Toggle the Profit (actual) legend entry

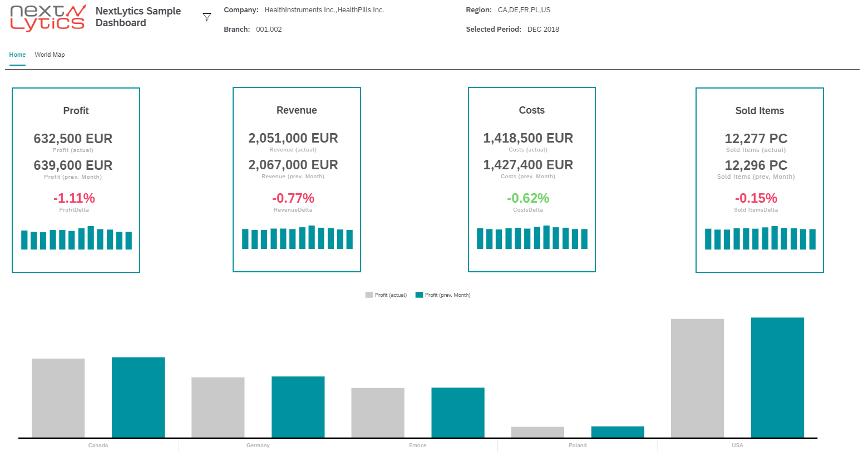coord(386,295)
